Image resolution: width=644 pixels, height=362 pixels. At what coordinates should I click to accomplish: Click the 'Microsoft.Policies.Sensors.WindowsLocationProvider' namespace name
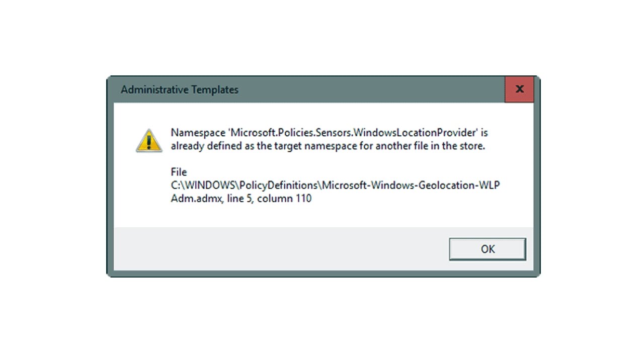pyautogui.click(x=351, y=133)
